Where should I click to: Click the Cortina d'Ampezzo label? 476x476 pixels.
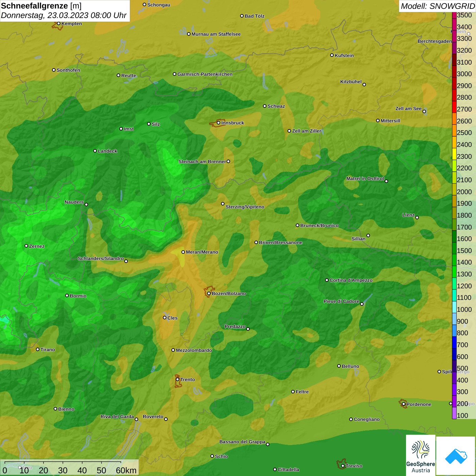click(x=351, y=280)
